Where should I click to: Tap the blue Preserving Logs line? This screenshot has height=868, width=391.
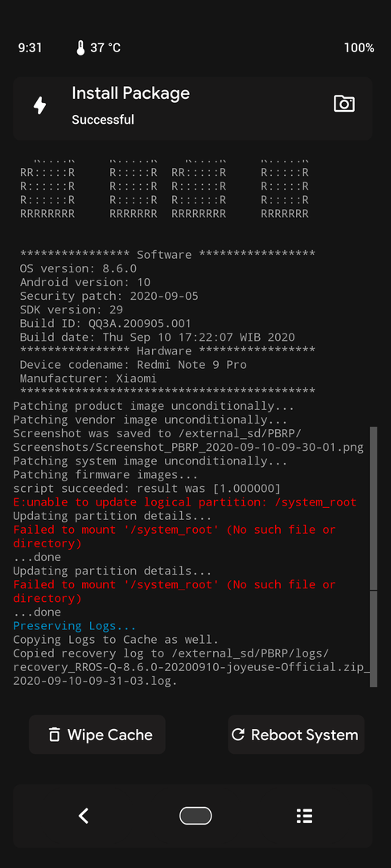tap(75, 626)
